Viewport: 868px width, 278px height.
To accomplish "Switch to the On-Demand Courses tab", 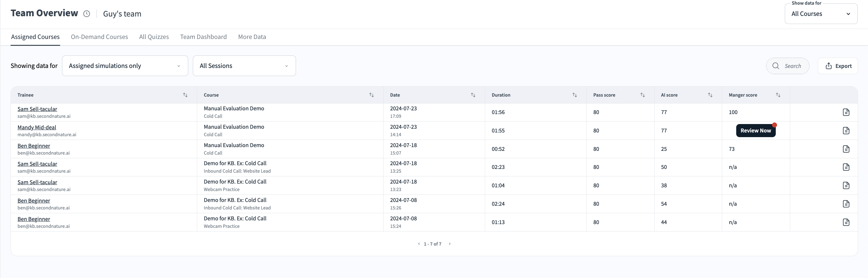I will pos(99,37).
